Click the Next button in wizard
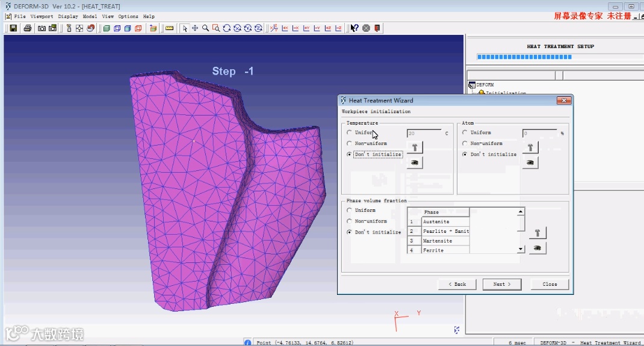Viewport: 644px width, 346px height. pos(502,284)
